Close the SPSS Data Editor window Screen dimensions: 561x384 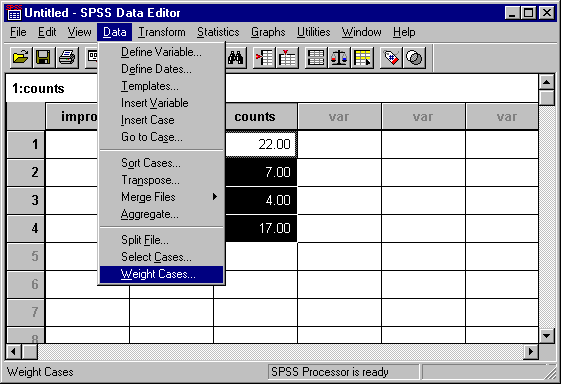click(547, 13)
